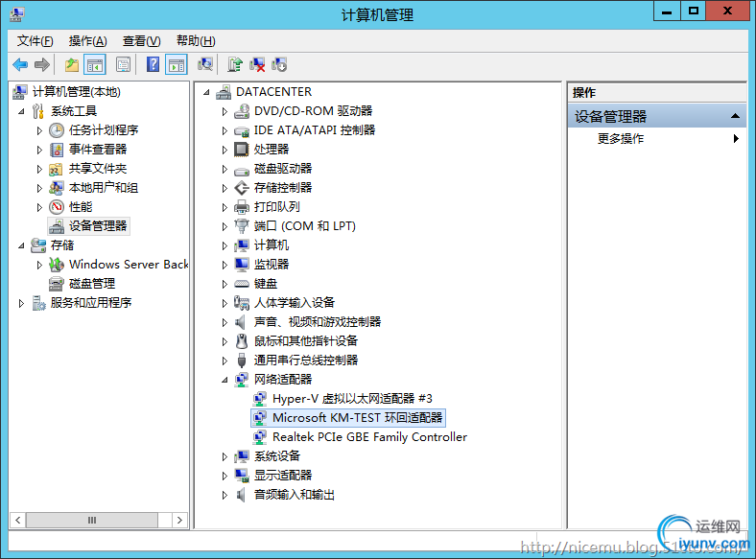
Task: Click the 通用串行总线控制器 USB icon
Action: click(x=242, y=361)
